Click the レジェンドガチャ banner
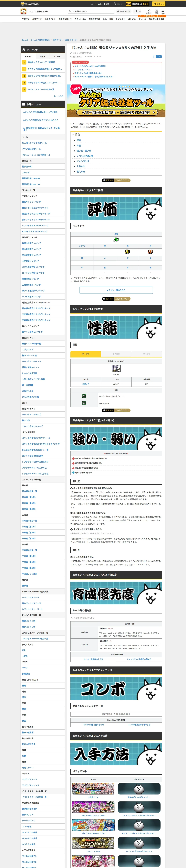186x868 pixels. 93,843
